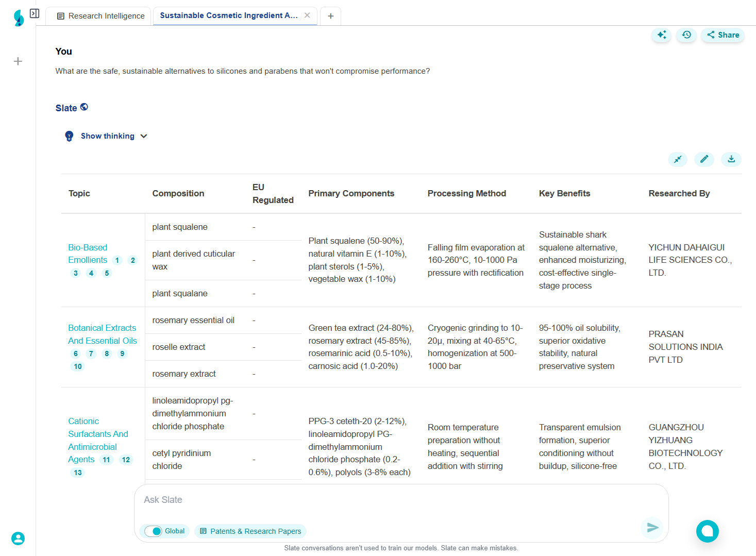
Task: Toggle the Global switch
Action: 153,531
